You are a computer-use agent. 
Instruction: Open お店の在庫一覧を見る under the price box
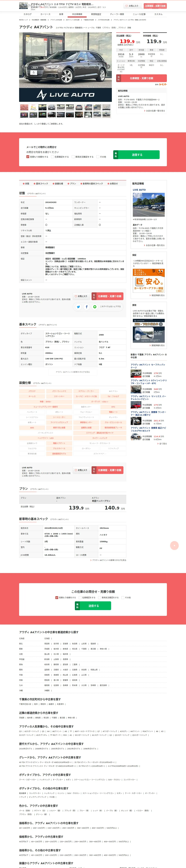coord(155,111)
